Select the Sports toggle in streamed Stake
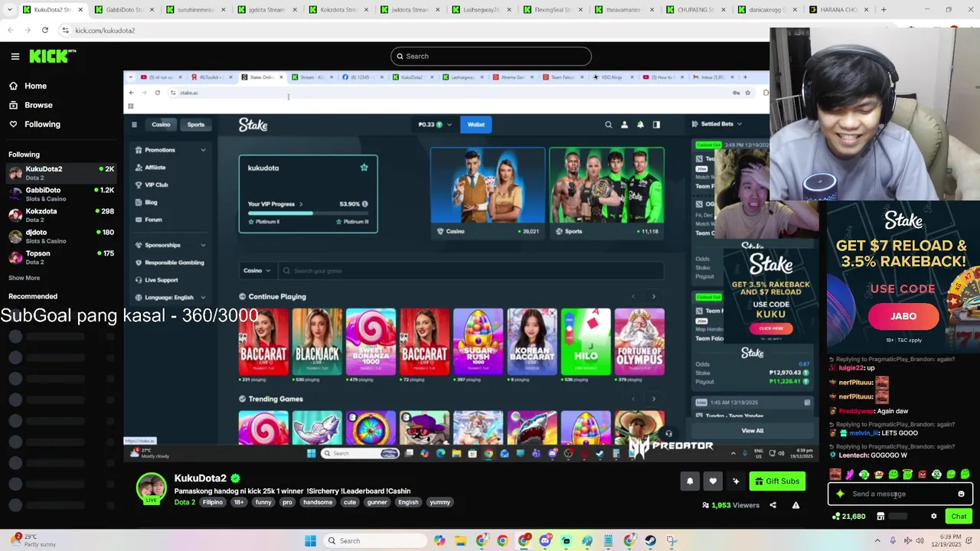Viewport: 980px width, 551px height. [196, 125]
